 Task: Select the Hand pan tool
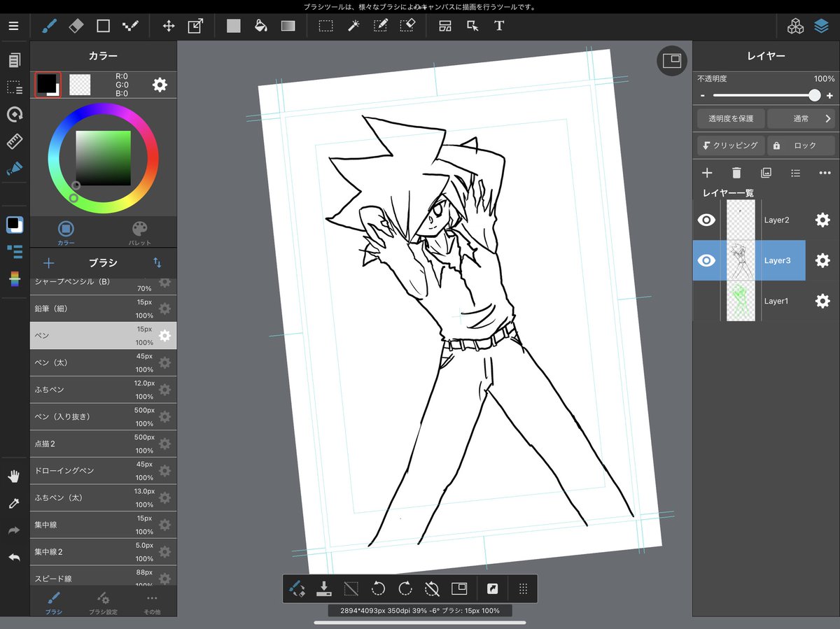[x=14, y=476]
